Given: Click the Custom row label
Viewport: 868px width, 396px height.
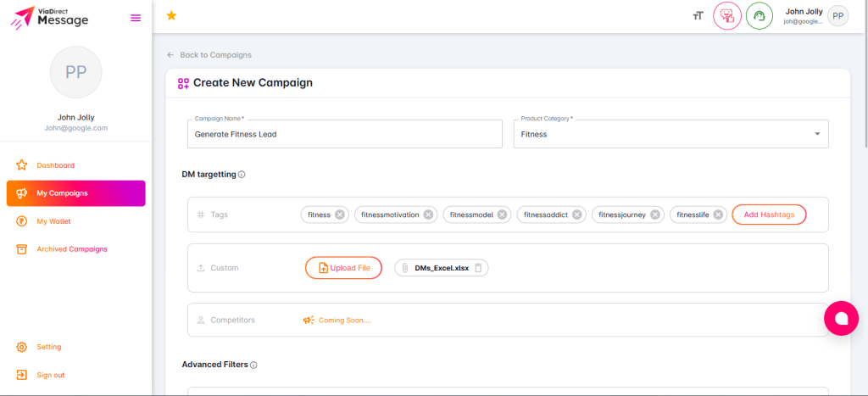Looking at the screenshot, I should tap(224, 268).
